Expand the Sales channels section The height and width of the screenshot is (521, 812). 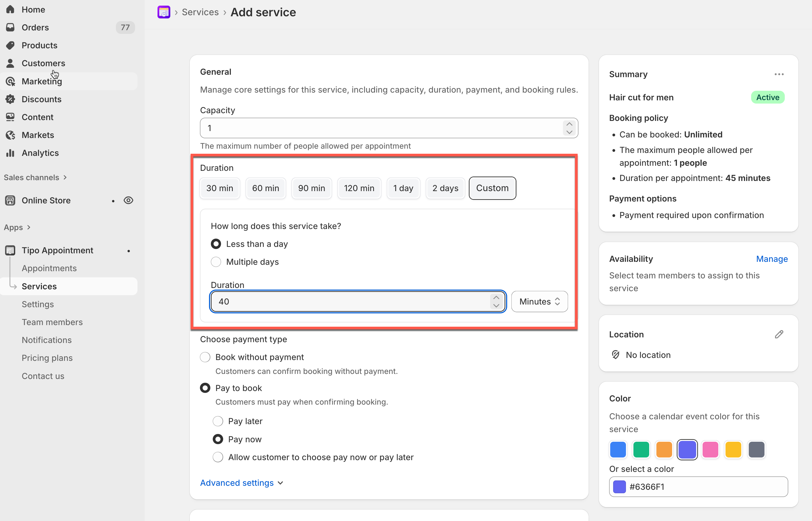(35, 177)
